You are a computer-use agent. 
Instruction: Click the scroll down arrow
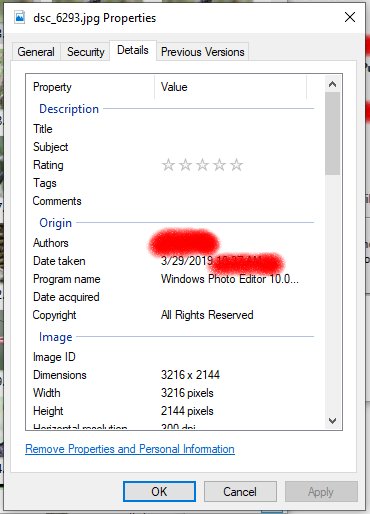click(x=332, y=421)
